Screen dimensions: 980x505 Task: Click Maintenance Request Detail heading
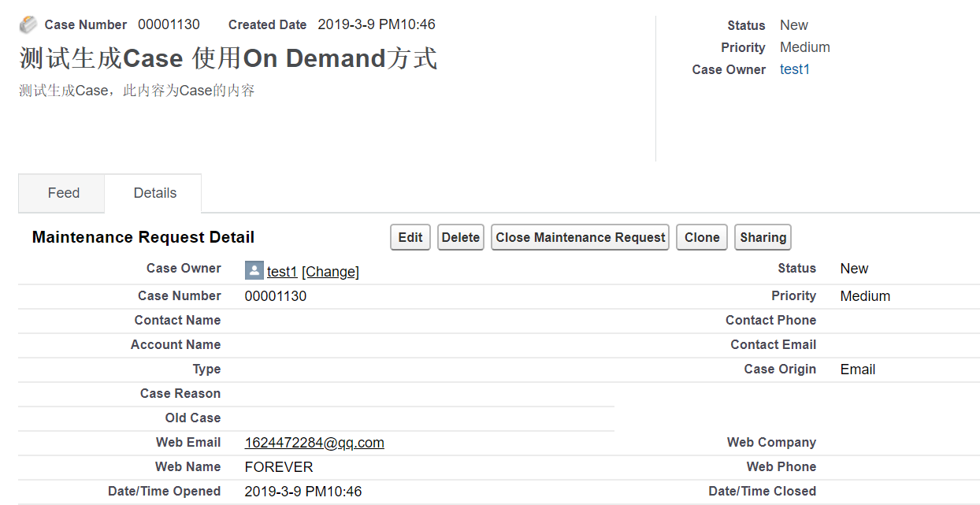point(143,237)
